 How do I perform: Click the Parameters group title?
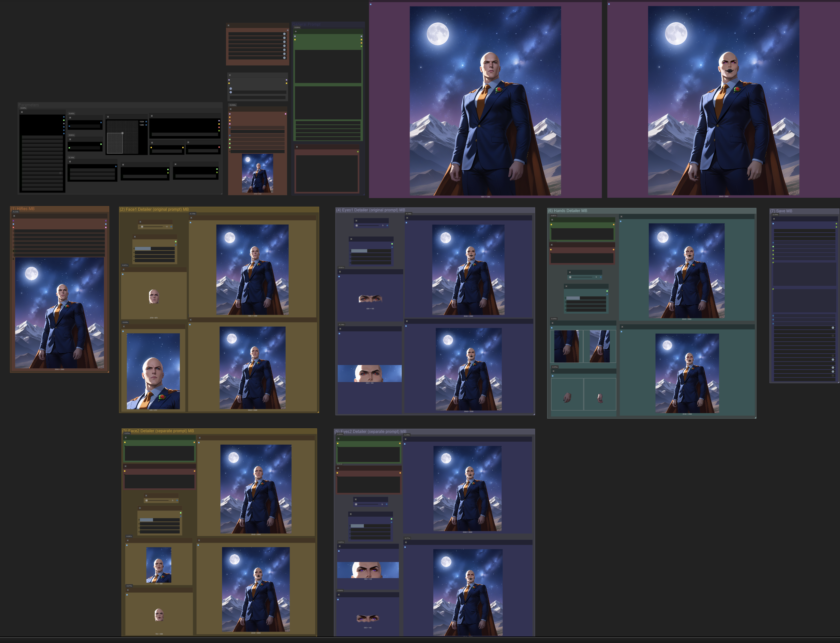click(29, 105)
